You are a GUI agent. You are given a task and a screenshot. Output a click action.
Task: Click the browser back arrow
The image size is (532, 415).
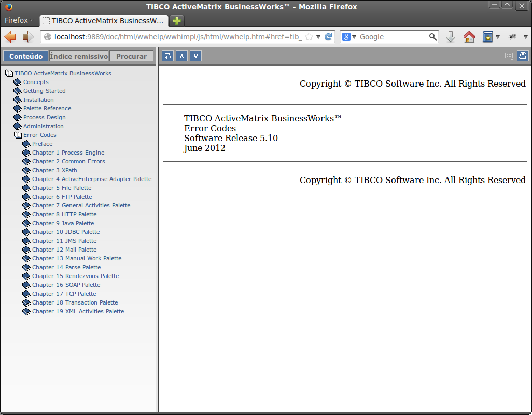click(x=10, y=37)
